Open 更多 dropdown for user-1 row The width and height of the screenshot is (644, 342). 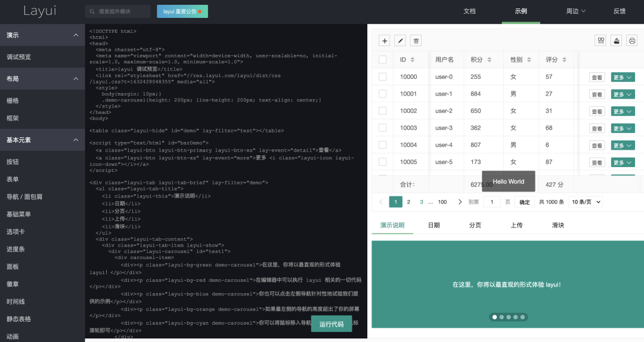pyautogui.click(x=623, y=94)
